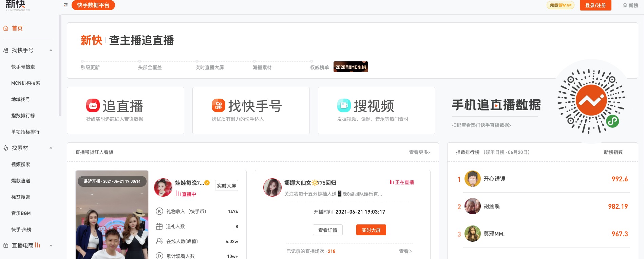Open the live stream cover image
Viewport: 644px width, 259px height.
(112, 215)
